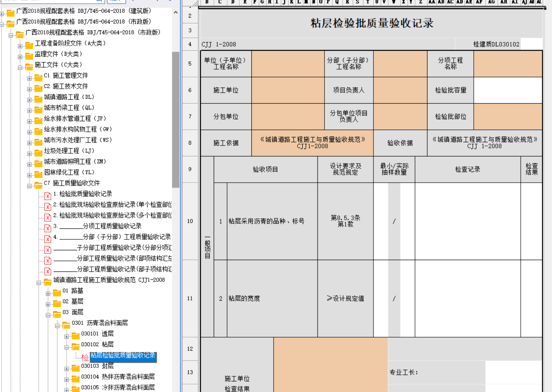This screenshot has width=552, height=392.
Task: Click the empty 检验批容量 value cell
Action: [508, 90]
